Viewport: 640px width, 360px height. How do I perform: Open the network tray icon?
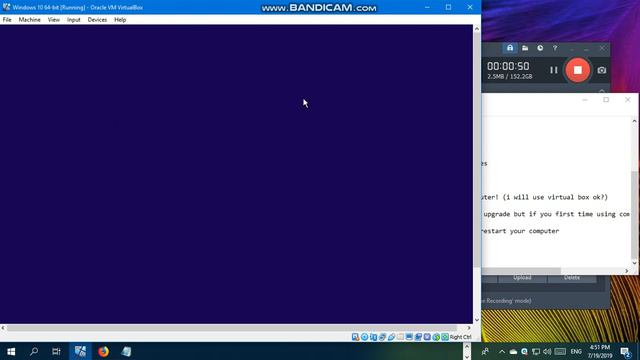pos(536,351)
